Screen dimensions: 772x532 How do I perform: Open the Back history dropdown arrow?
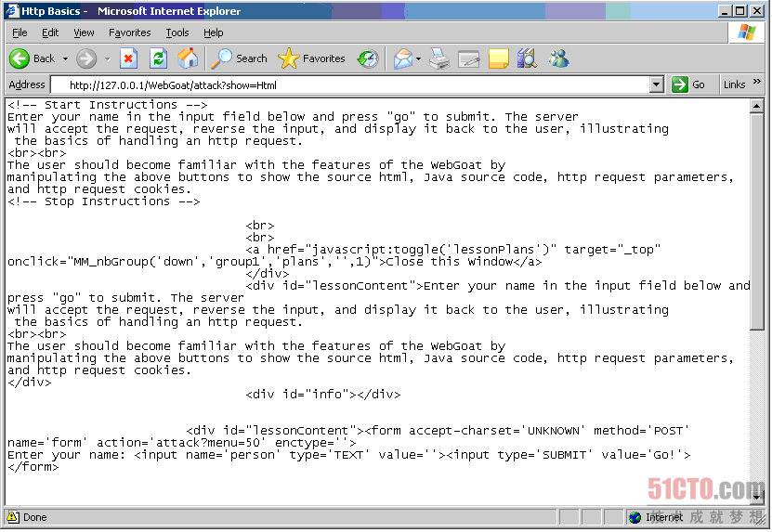[x=65, y=59]
